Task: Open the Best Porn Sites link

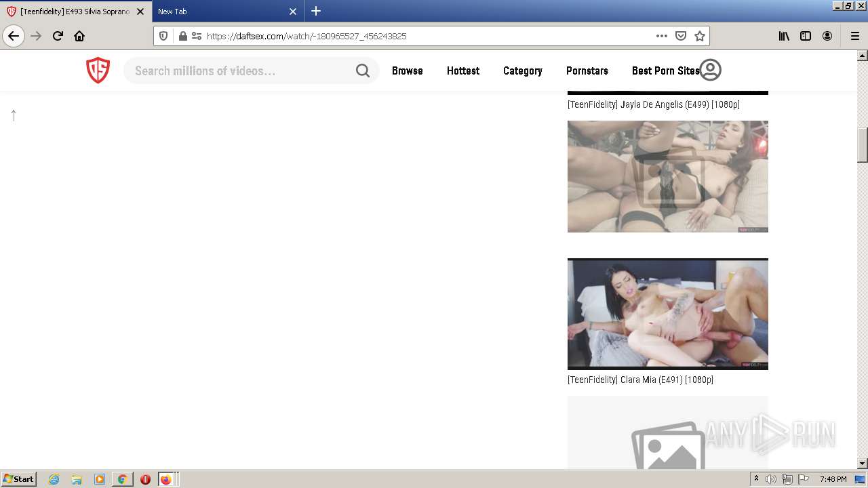Action: point(665,70)
